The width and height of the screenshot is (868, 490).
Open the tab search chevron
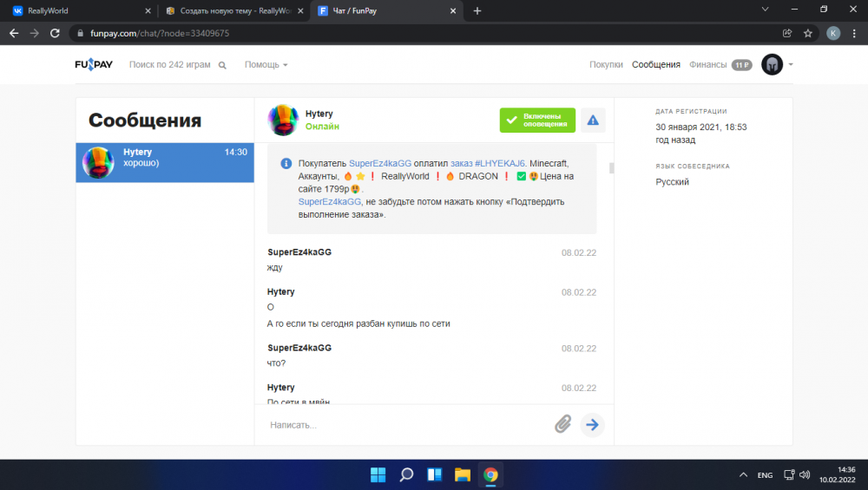point(765,10)
